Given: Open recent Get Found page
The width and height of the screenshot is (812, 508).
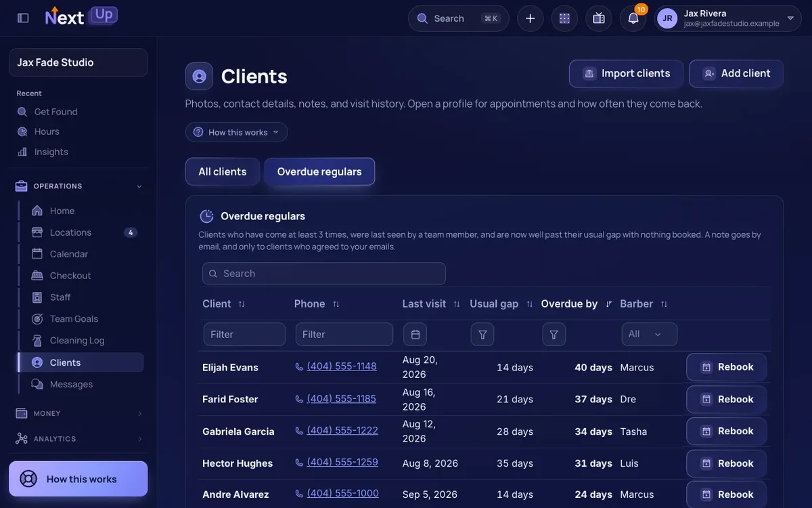Looking at the screenshot, I should (55, 112).
